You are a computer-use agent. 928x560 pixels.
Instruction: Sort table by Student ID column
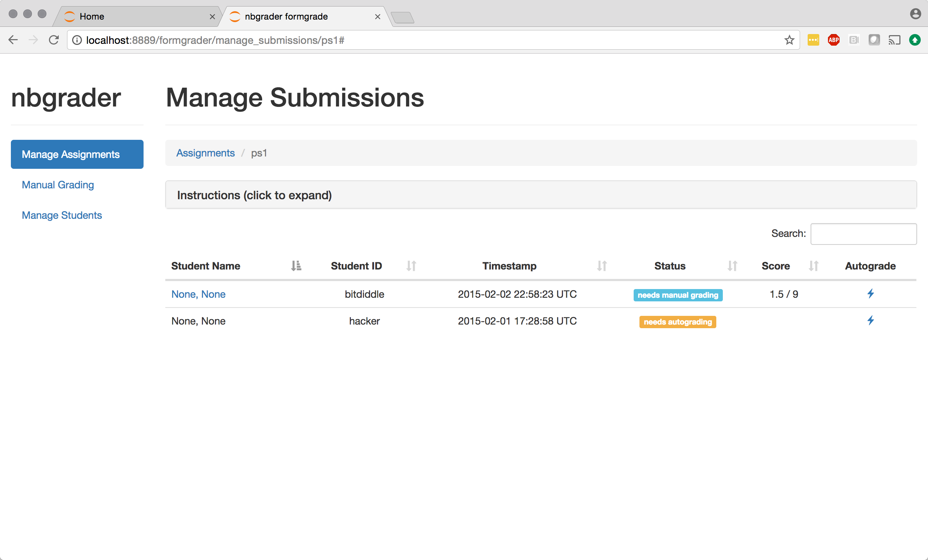tap(356, 266)
